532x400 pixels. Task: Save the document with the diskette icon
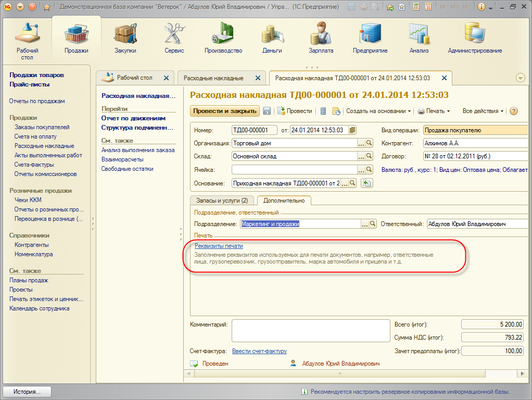267,111
